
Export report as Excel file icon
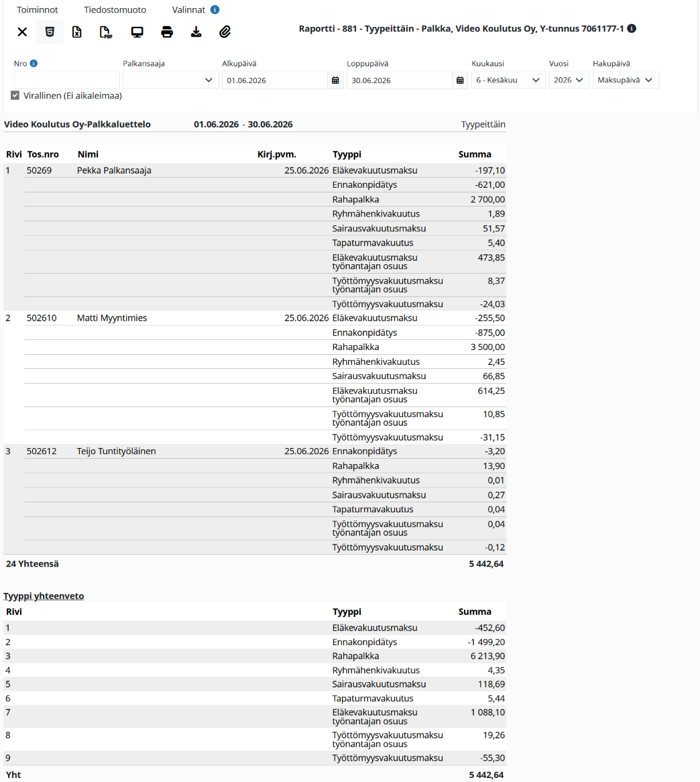pyautogui.click(x=77, y=32)
